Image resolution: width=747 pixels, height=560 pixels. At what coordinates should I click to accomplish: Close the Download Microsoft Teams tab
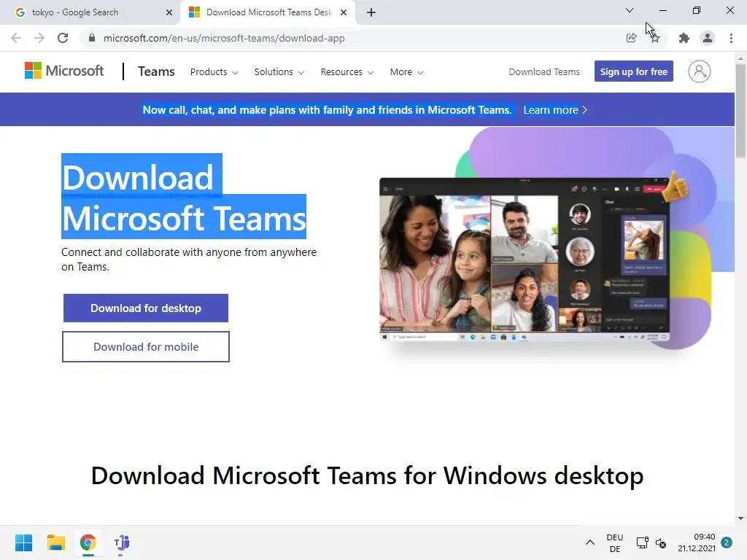[344, 12]
